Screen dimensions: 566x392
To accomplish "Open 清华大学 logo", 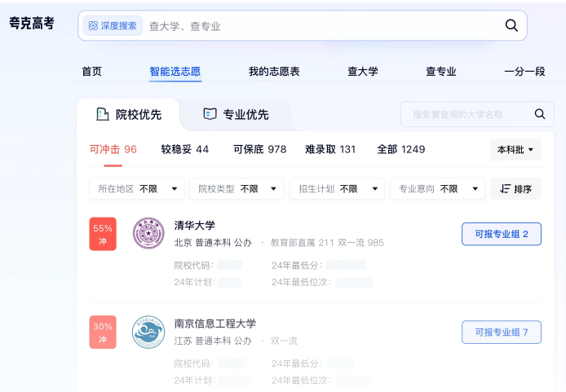I will click(148, 233).
